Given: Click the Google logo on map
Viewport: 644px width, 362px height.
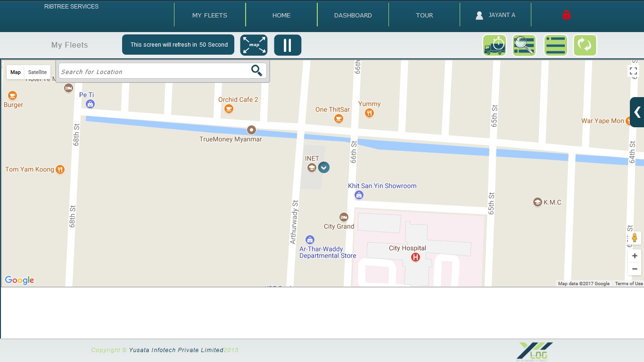Looking at the screenshot, I should (x=19, y=280).
